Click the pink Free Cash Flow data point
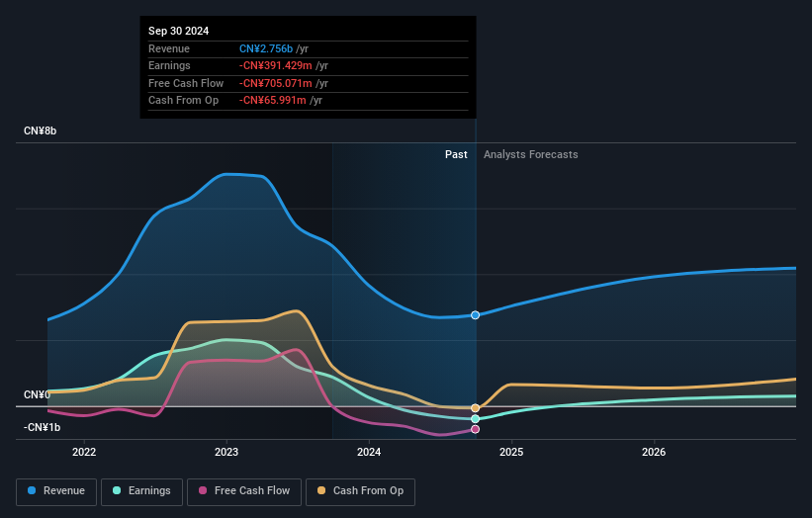This screenshot has width=812, height=518. (476, 429)
